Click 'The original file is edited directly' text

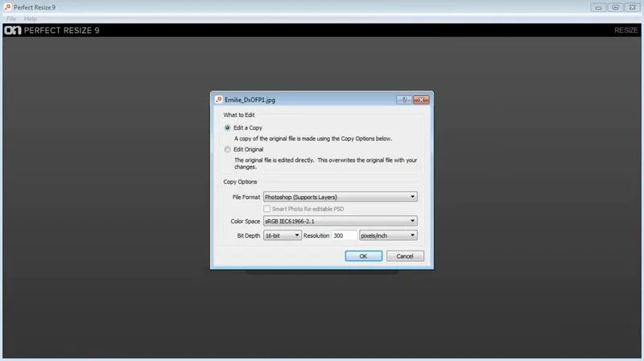tap(326, 164)
